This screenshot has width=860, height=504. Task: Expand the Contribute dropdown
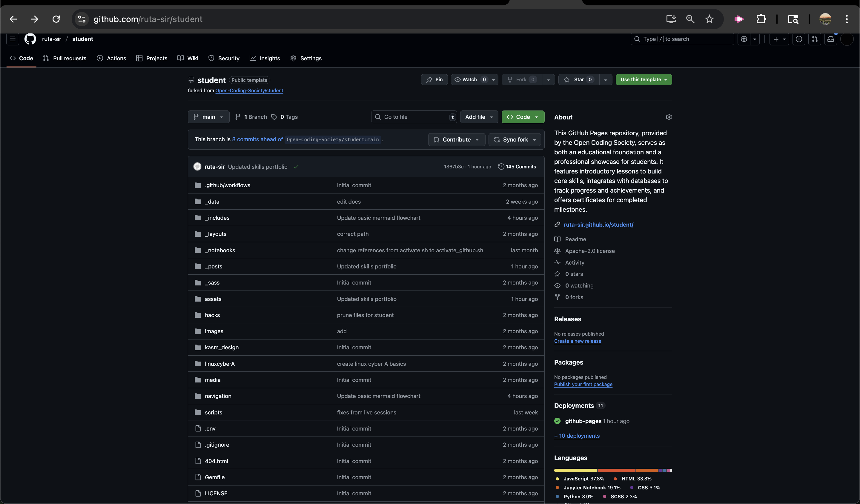(457, 139)
